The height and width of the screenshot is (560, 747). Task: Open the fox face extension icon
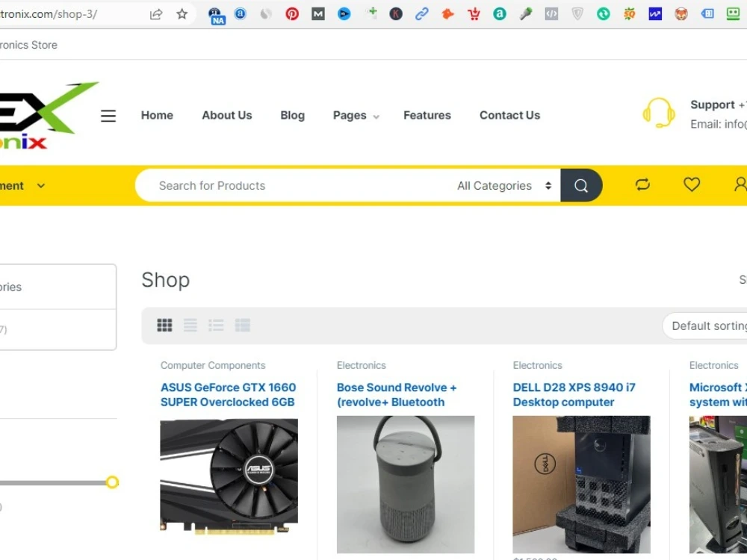pos(681,14)
